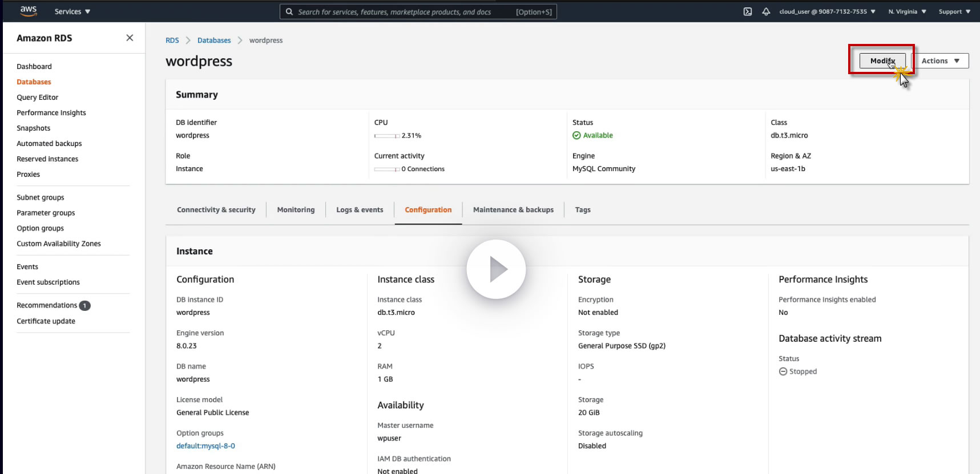Click the 'Disabled' storage autoscaling value
Viewport: 980px width, 474px height.
(x=592, y=446)
